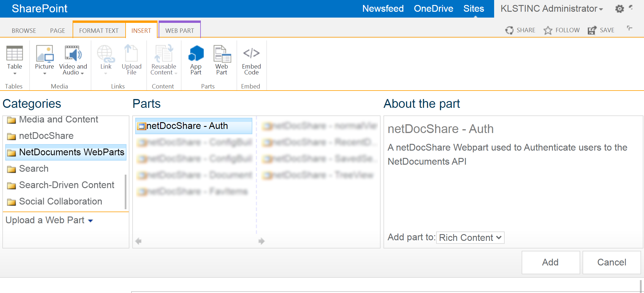Screen dimensions: 644x293
Task: Select the Web Part ribbon button
Action: coord(222,60)
